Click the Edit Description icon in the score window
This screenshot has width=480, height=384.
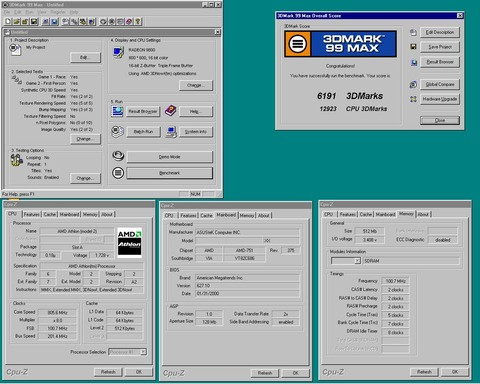413,32
